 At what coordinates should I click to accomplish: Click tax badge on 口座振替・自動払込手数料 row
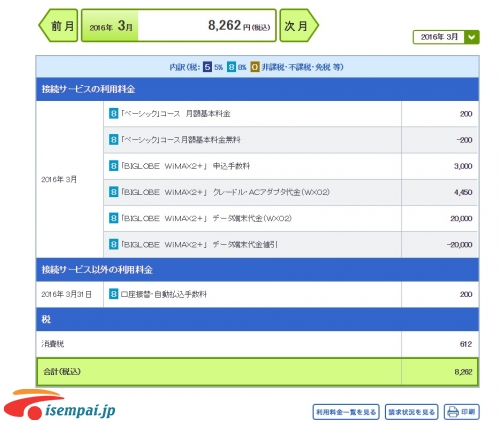(114, 294)
